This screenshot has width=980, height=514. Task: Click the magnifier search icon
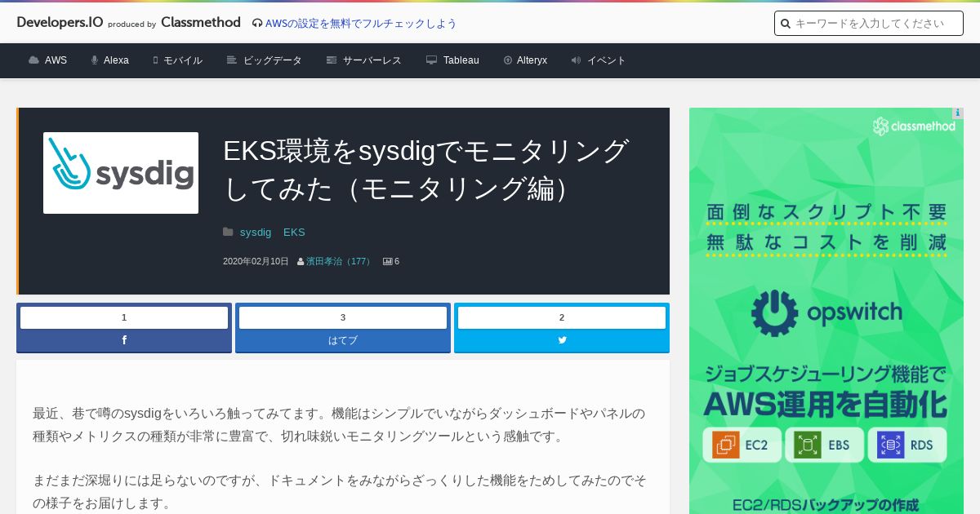pyautogui.click(x=786, y=24)
